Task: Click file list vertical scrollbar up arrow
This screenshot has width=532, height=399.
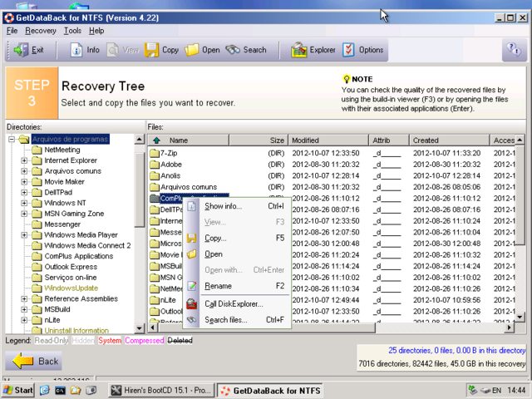Action: (520, 140)
